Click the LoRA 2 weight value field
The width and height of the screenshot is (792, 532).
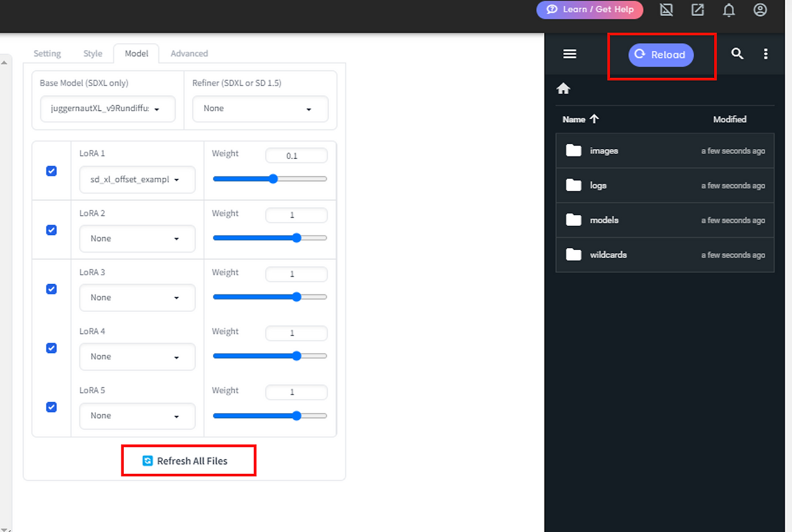[x=296, y=215]
